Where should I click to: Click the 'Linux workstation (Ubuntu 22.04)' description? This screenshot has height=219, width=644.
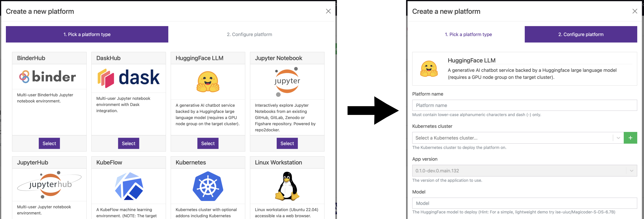pos(287,213)
